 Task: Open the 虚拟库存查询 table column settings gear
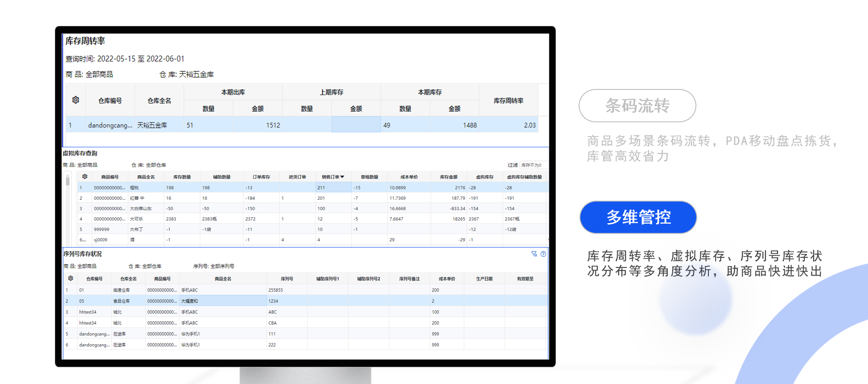pos(85,177)
